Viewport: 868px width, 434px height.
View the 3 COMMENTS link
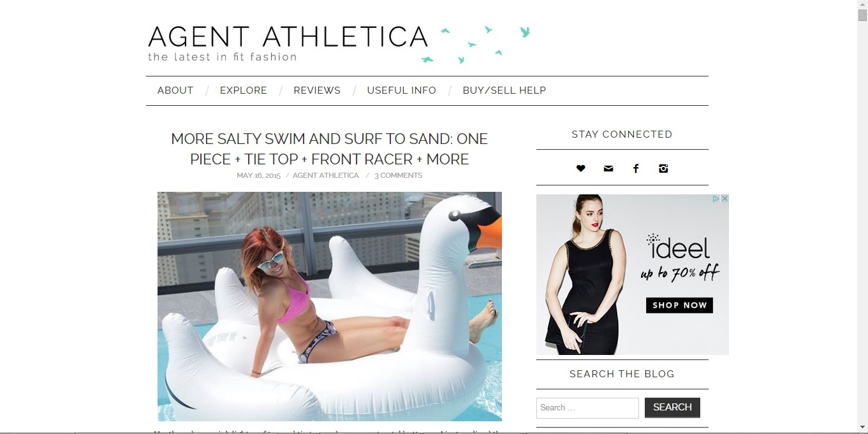tap(398, 175)
